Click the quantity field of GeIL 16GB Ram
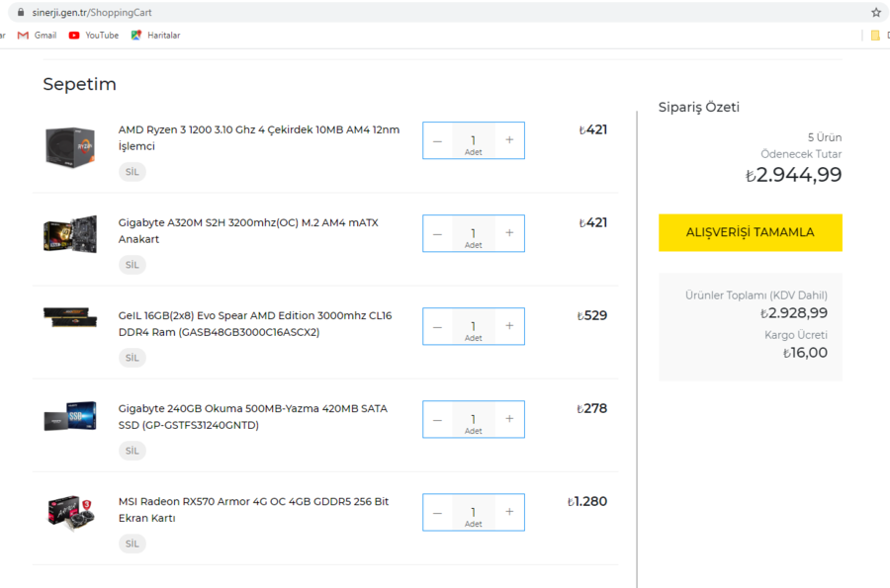 [x=474, y=326]
